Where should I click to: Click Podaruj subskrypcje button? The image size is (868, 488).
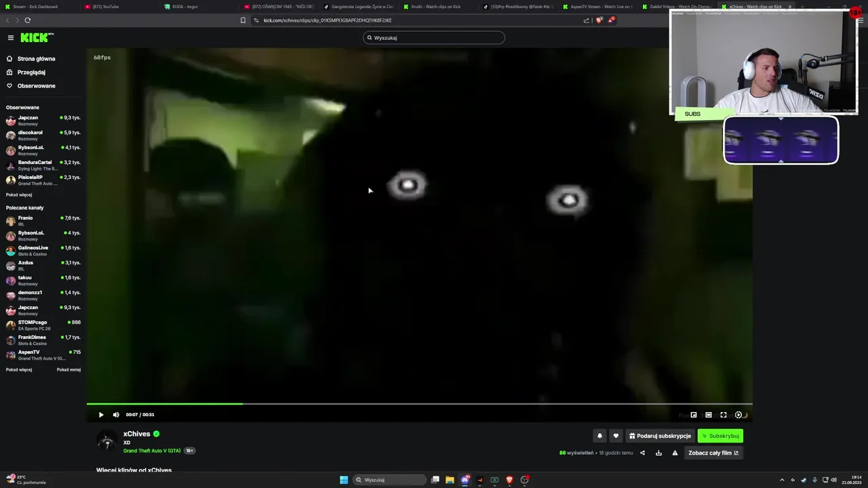[660, 436]
